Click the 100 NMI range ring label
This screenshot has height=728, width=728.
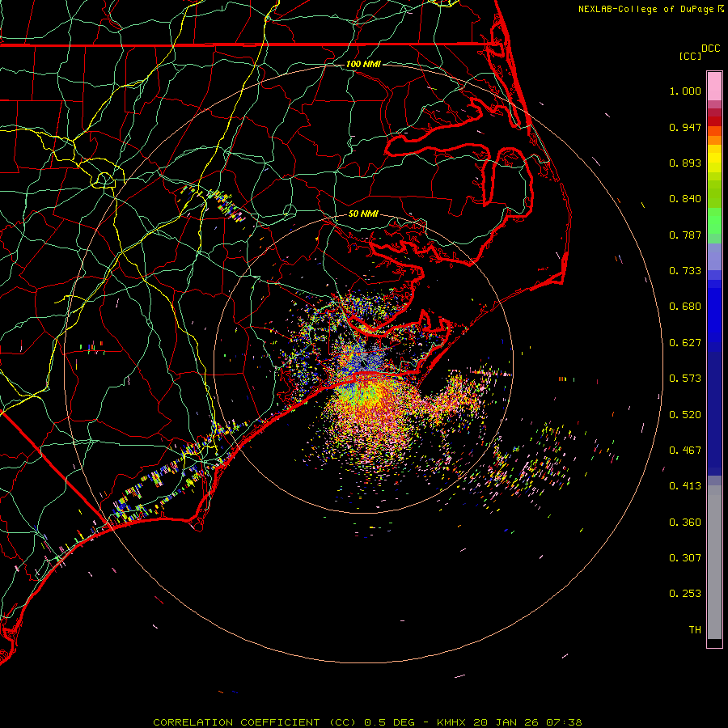[x=363, y=64]
